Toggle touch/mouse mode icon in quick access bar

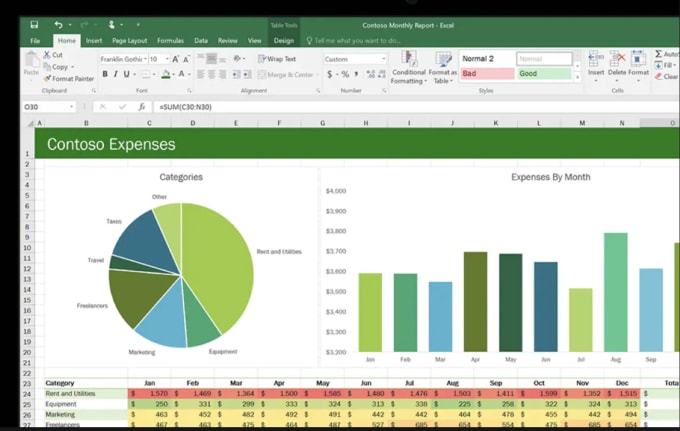tap(111, 25)
